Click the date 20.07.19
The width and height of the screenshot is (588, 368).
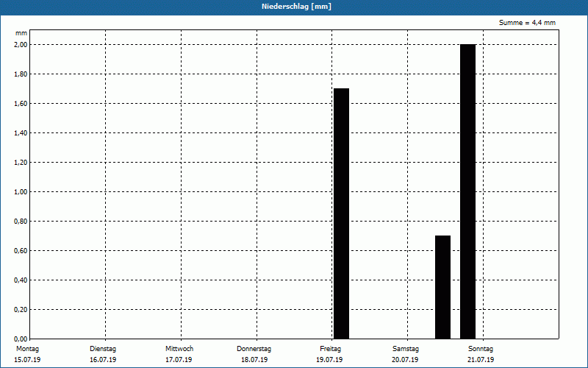point(405,360)
